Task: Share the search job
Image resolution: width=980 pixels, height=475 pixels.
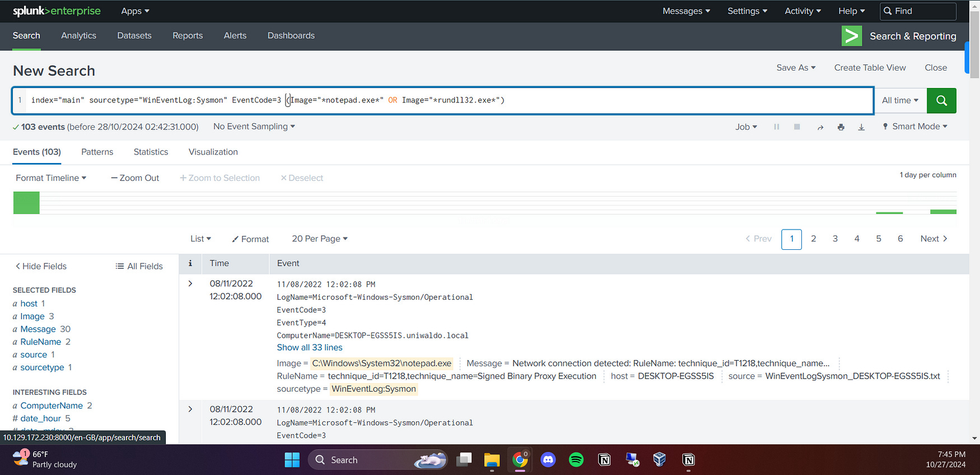Action: [820, 127]
